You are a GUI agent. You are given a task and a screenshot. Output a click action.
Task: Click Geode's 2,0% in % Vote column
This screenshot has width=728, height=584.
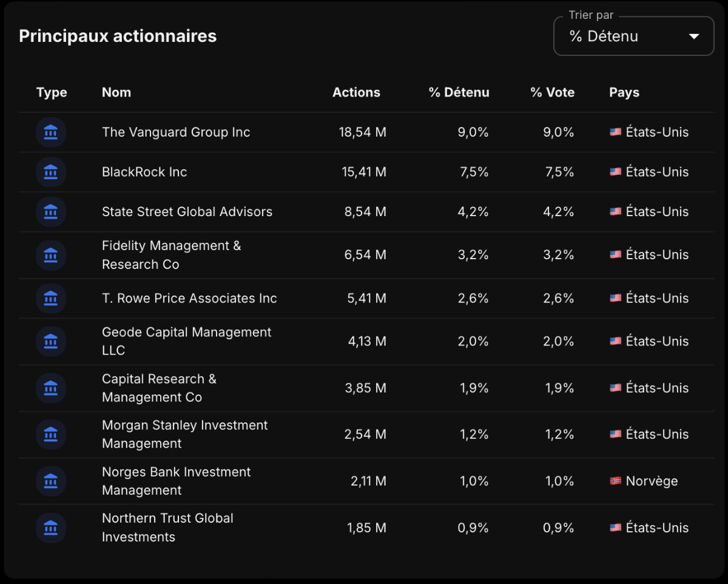(x=559, y=341)
